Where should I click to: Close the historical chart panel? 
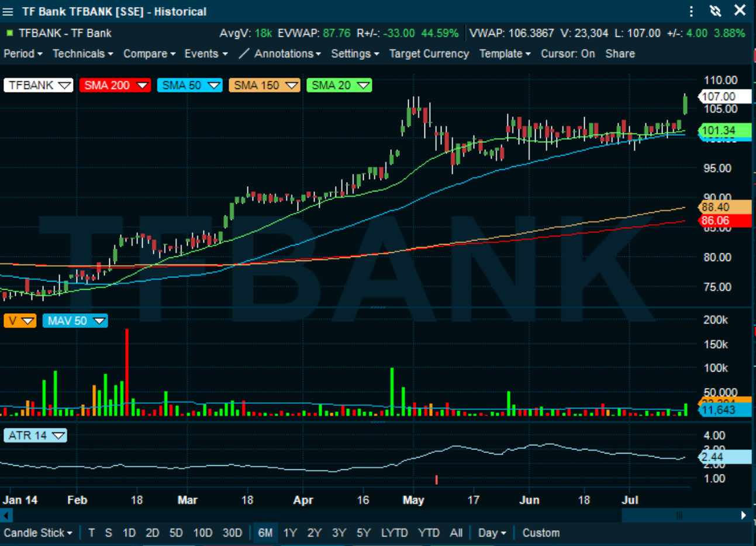[740, 11]
